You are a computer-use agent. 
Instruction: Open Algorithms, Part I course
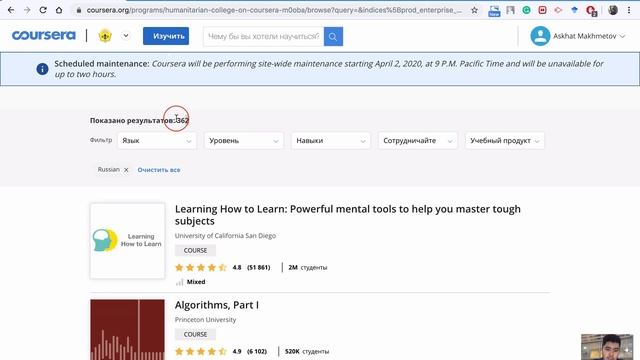click(217, 305)
